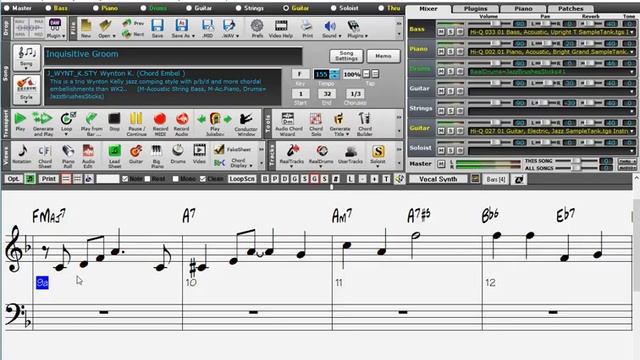The height and width of the screenshot is (360, 640).
Task: Click the LoopScn button
Action: [x=242, y=179]
